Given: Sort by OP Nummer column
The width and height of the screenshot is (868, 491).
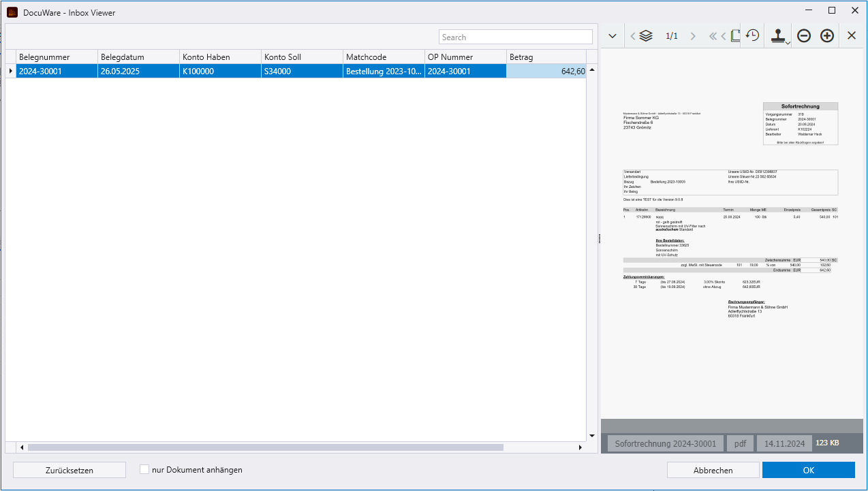Looking at the screenshot, I should [466, 57].
